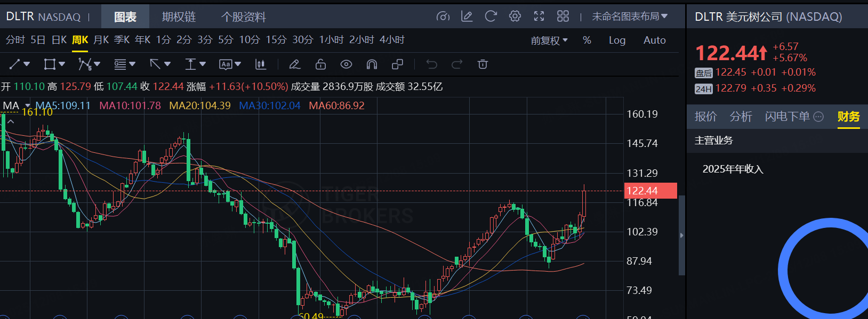Refresh the chart with the reload icon

coord(491,17)
